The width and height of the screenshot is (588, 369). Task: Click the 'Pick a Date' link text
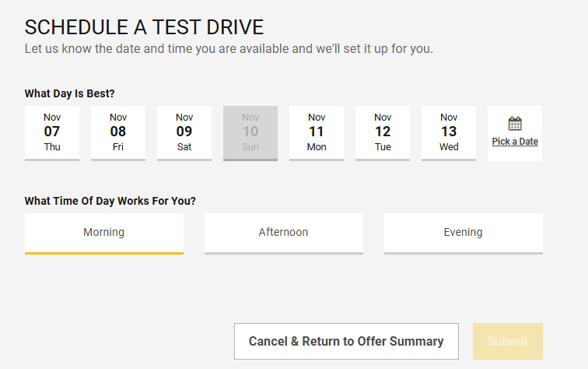[x=515, y=142]
